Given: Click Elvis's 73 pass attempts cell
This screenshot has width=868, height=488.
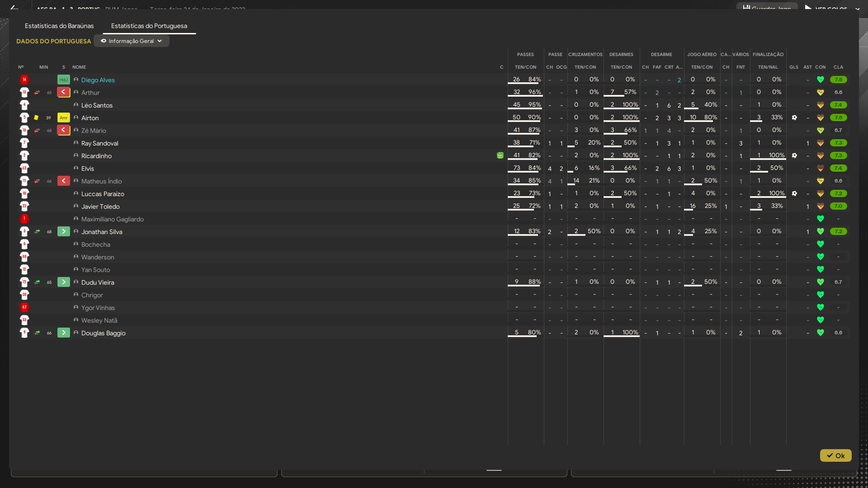Looking at the screenshot, I should (x=517, y=168).
